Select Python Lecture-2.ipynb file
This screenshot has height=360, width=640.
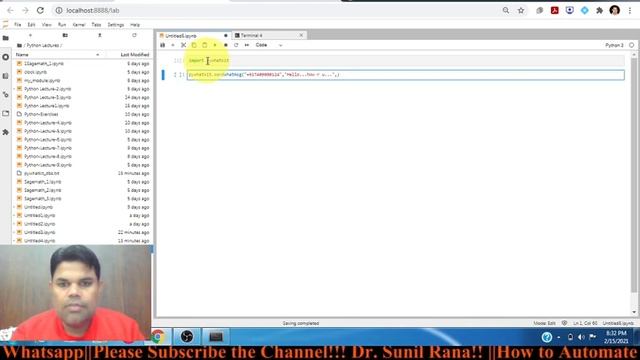pos(47,89)
